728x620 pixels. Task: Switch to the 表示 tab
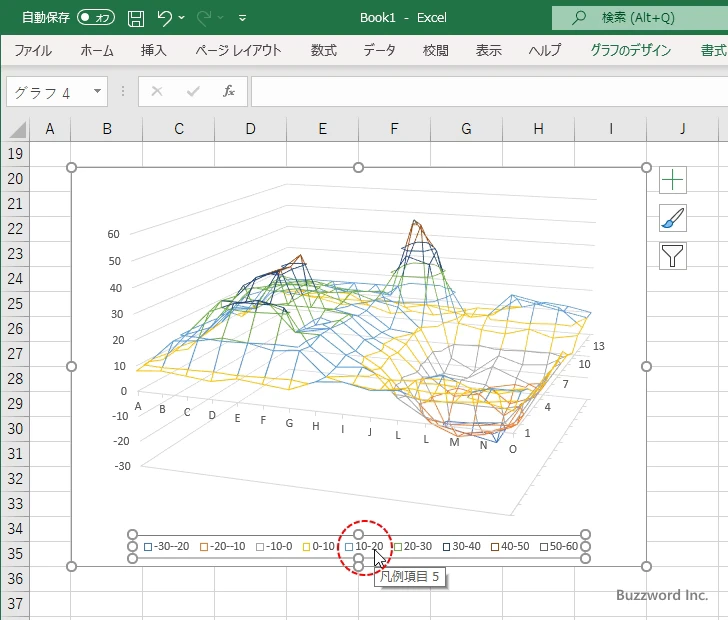point(488,50)
